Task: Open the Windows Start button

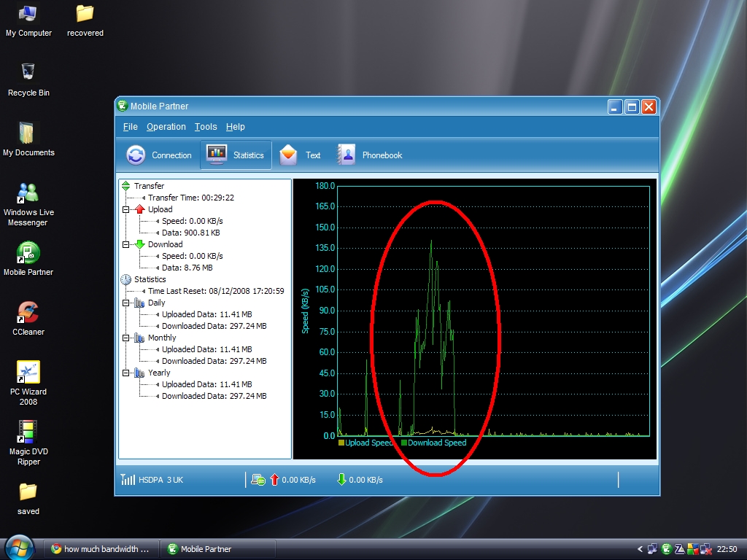Action: point(19,548)
